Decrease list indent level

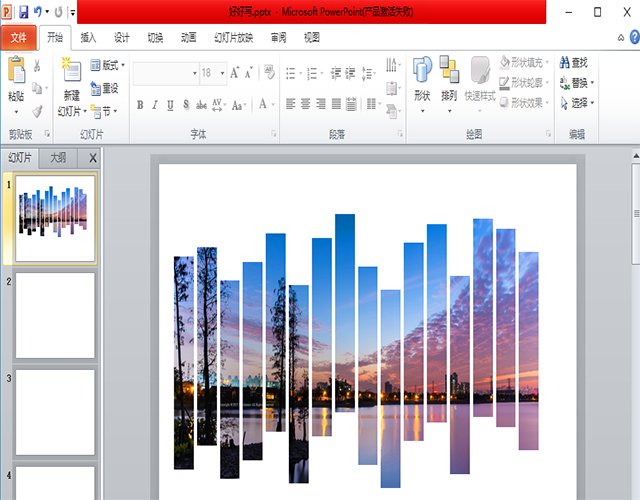pyautogui.click(x=336, y=73)
